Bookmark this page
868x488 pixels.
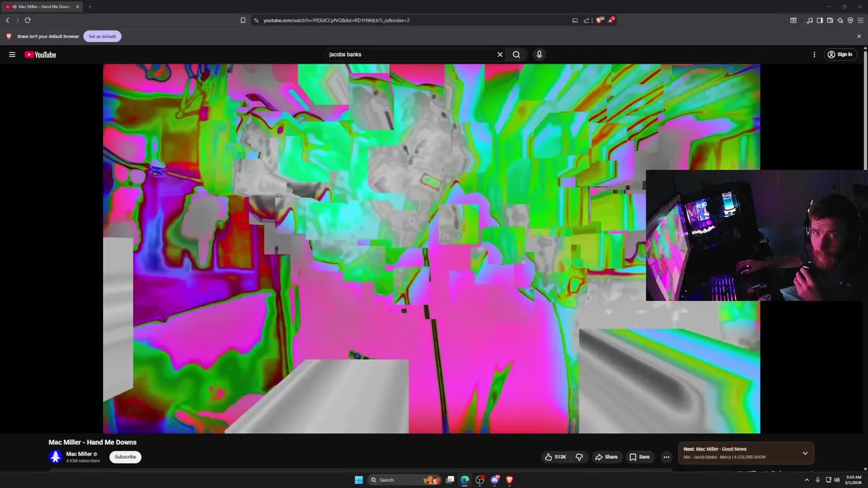(x=243, y=20)
